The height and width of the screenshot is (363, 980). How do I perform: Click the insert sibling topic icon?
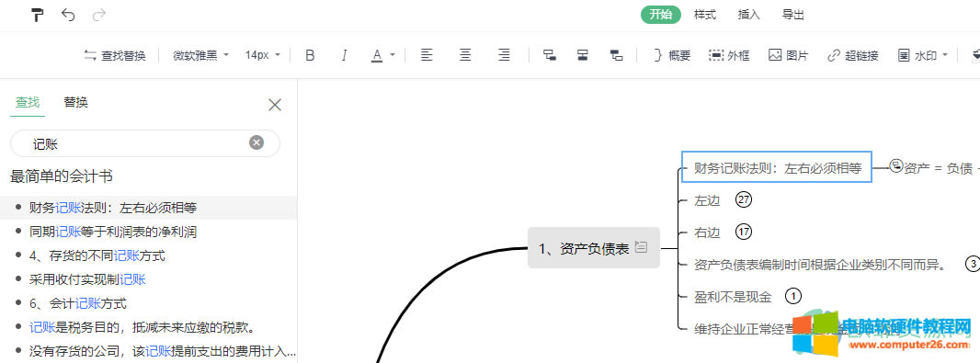click(583, 55)
